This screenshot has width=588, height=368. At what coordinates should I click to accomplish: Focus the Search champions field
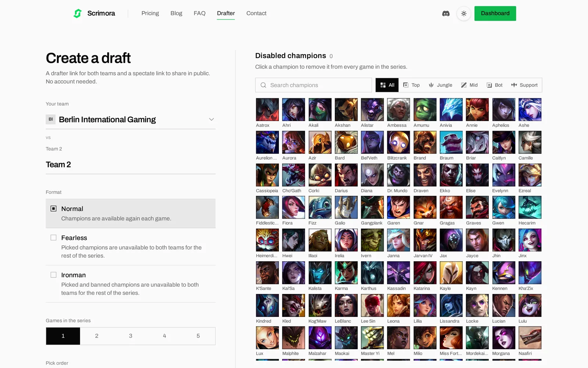coord(313,85)
